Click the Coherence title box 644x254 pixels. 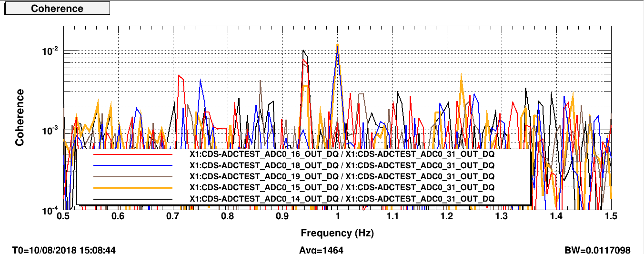pyautogui.click(x=57, y=9)
